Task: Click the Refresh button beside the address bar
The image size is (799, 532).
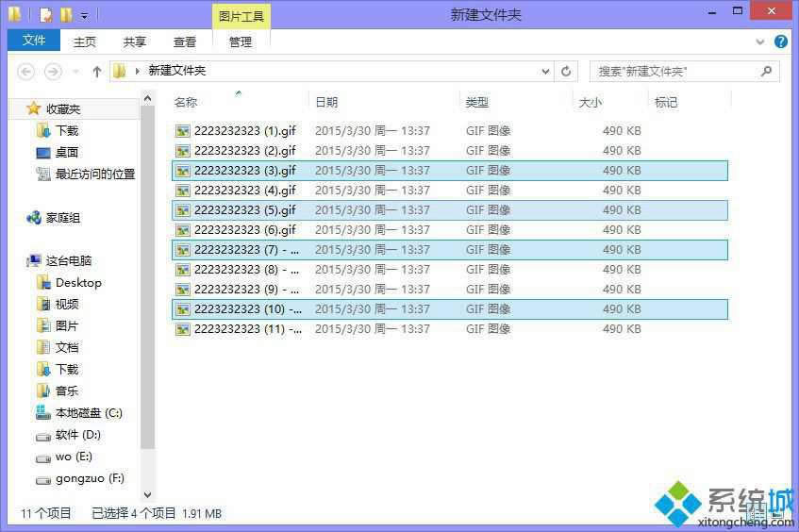Action: pos(566,71)
